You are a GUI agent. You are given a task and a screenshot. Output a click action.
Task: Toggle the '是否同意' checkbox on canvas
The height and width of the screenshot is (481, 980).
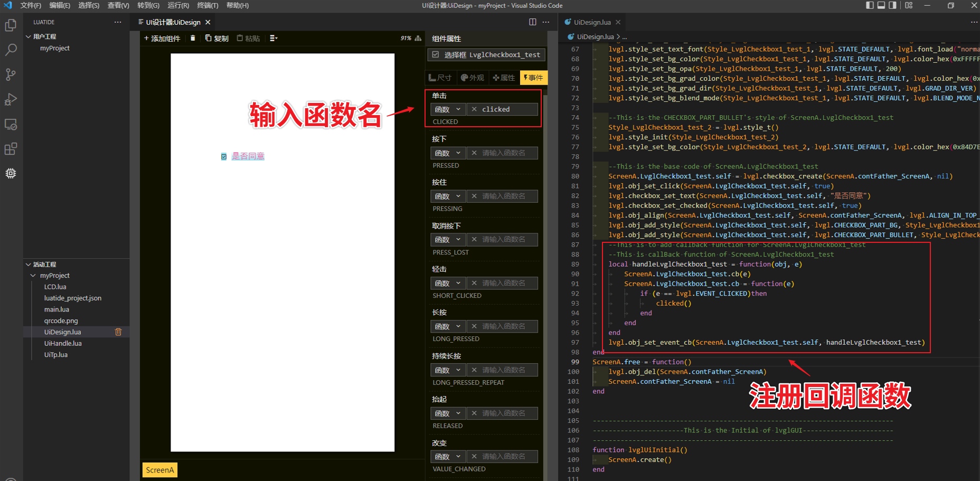click(224, 156)
